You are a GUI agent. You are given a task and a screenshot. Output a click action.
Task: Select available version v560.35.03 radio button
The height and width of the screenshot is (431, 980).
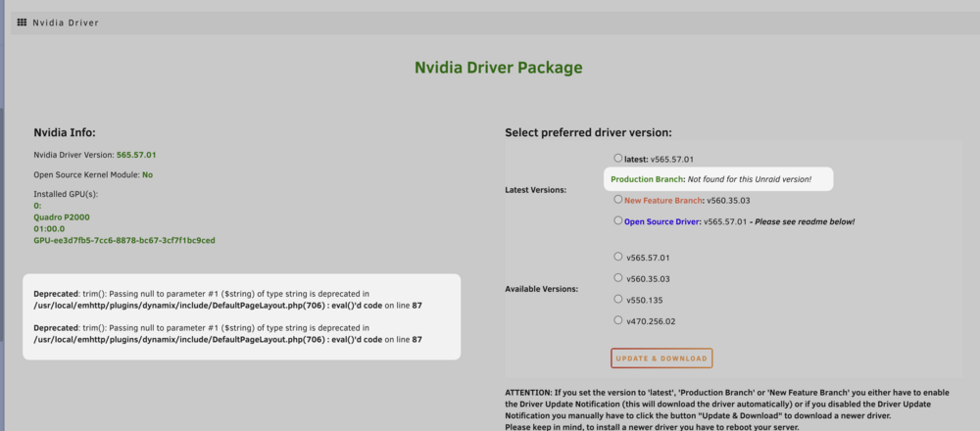(x=618, y=277)
